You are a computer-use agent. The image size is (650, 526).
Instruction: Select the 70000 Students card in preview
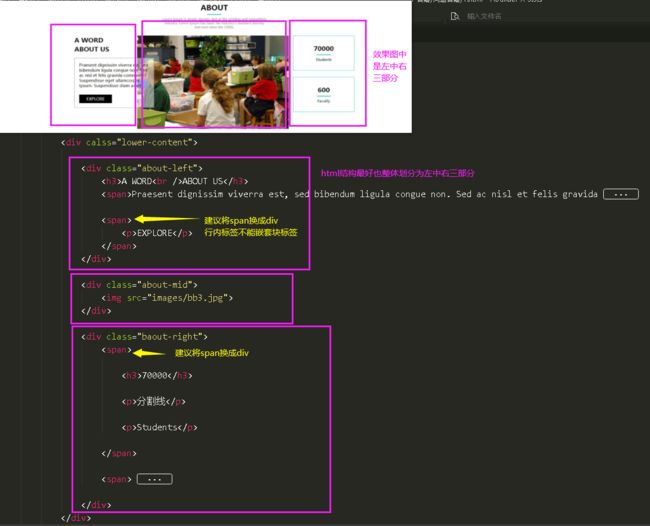(323, 53)
